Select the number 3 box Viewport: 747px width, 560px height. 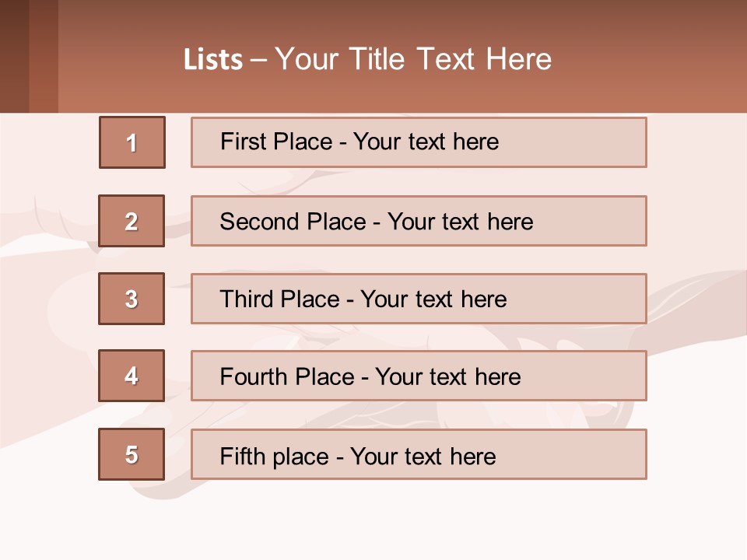point(132,299)
